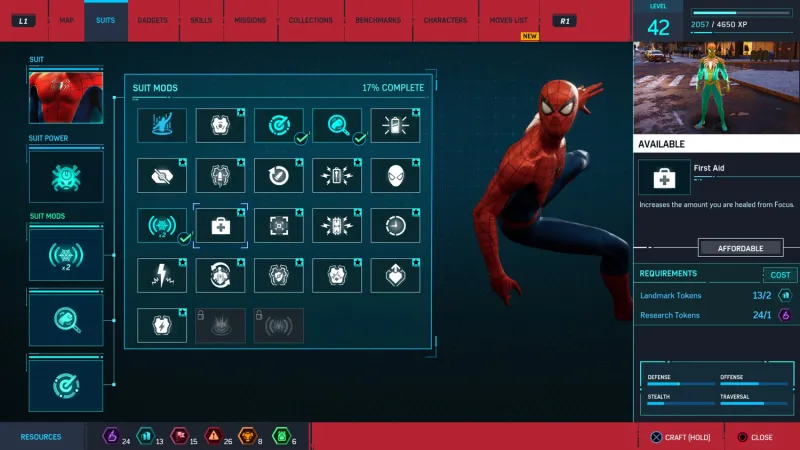The width and height of the screenshot is (800, 450).
Task: Click the purple Research Tokens resource icon
Action: [x=111, y=436]
